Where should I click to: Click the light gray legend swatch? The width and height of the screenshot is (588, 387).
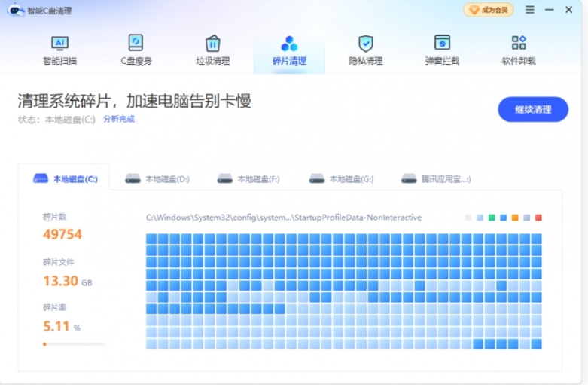[x=468, y=218]
